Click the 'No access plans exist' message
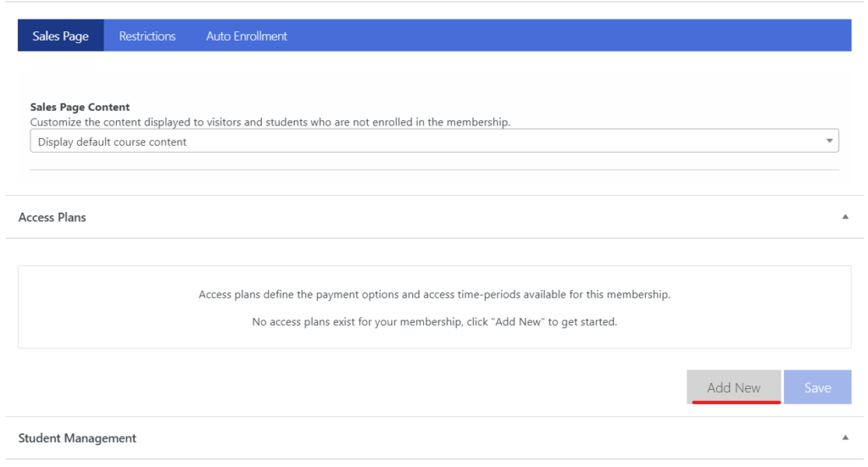This screenshot has width=868, height=467. tap(434, 321)
